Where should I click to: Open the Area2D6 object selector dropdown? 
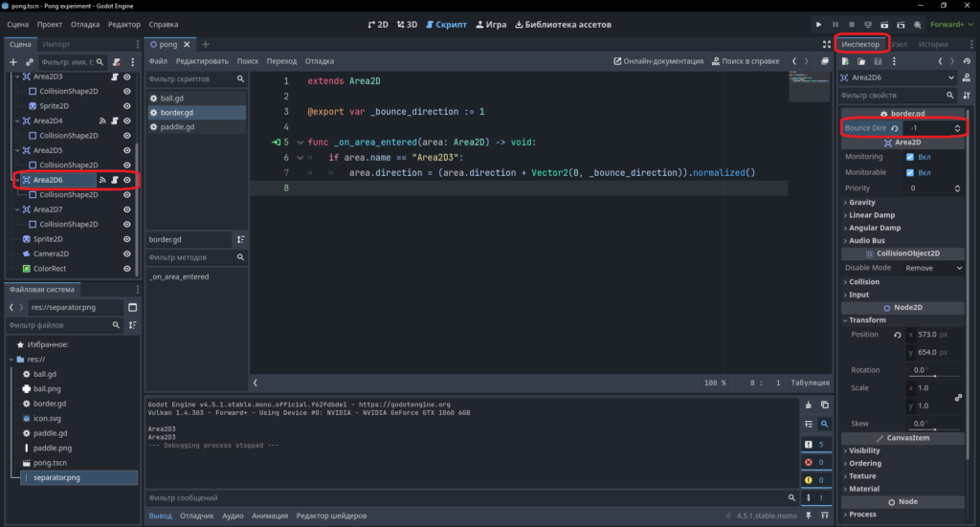click(898, 77)
